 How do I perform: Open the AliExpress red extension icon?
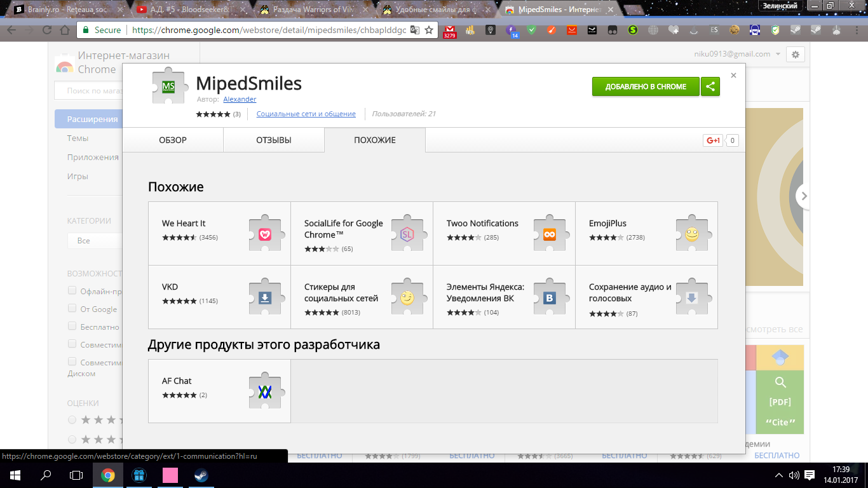click(572, 30)
